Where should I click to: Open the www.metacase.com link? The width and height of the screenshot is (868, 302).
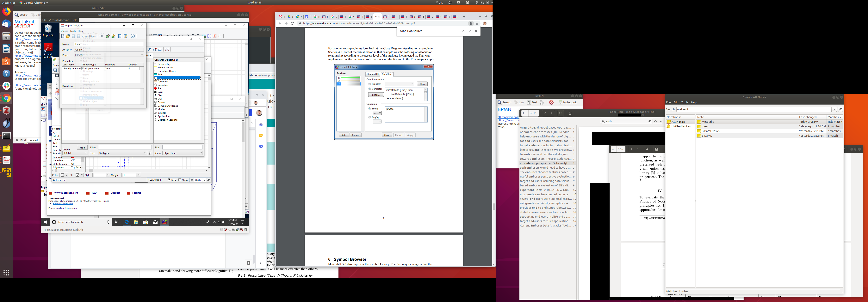[66, 193]
